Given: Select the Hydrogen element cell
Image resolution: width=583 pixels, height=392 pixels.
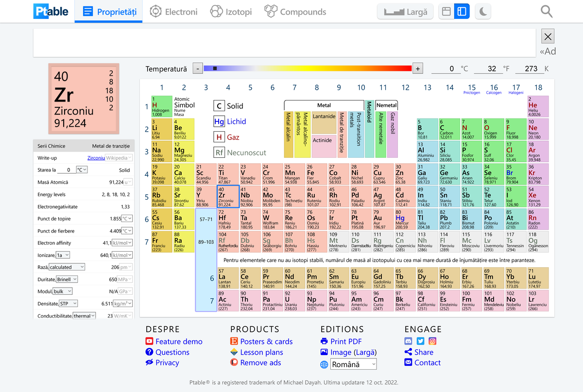Looking at the screenshot, I should point(161,106).
